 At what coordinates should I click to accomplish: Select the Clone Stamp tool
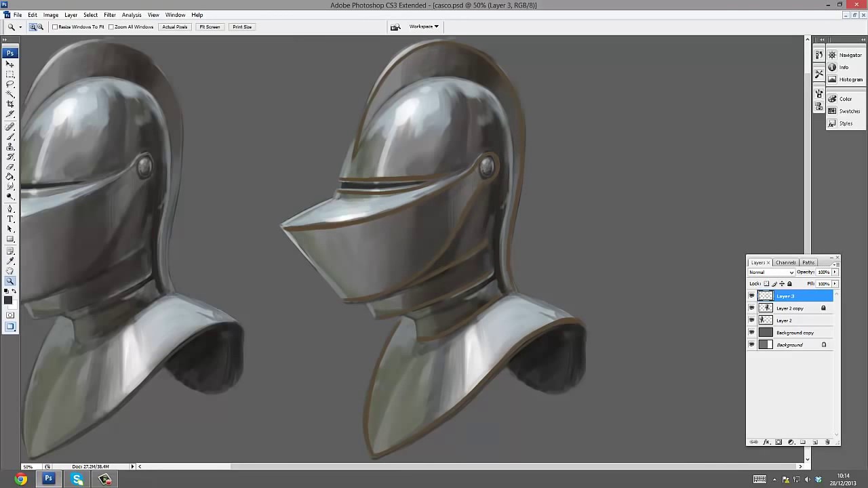click(10, 146)
